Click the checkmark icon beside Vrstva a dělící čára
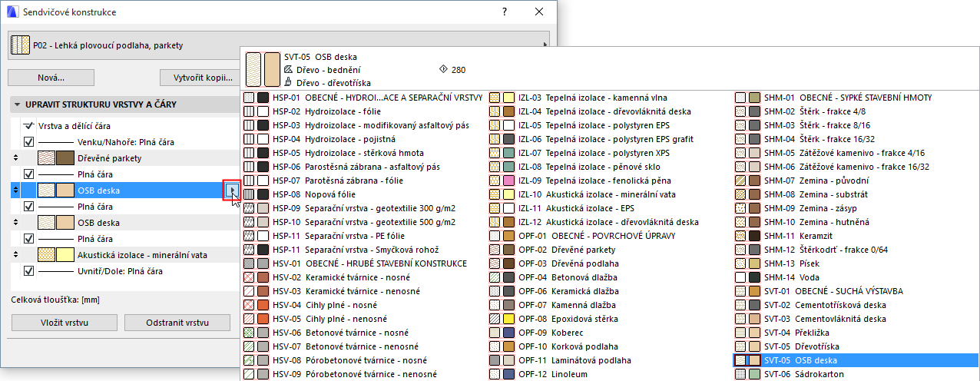Screen dimensions: 980x381 point(28,125)
